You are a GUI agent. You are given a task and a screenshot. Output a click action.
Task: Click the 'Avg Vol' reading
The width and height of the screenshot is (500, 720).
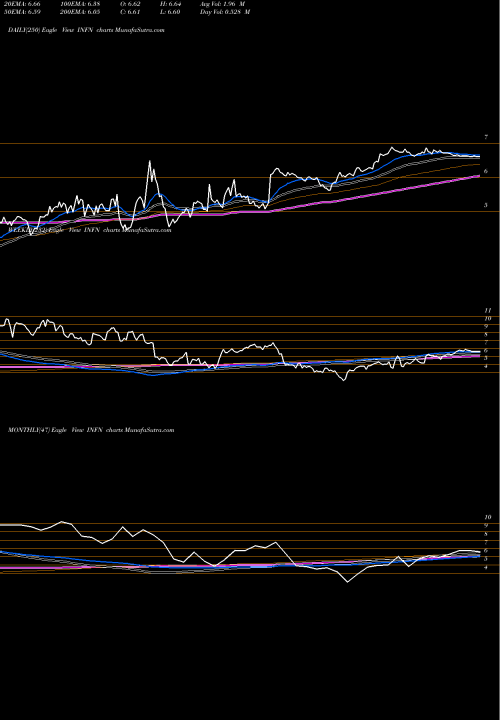[223, 4]
